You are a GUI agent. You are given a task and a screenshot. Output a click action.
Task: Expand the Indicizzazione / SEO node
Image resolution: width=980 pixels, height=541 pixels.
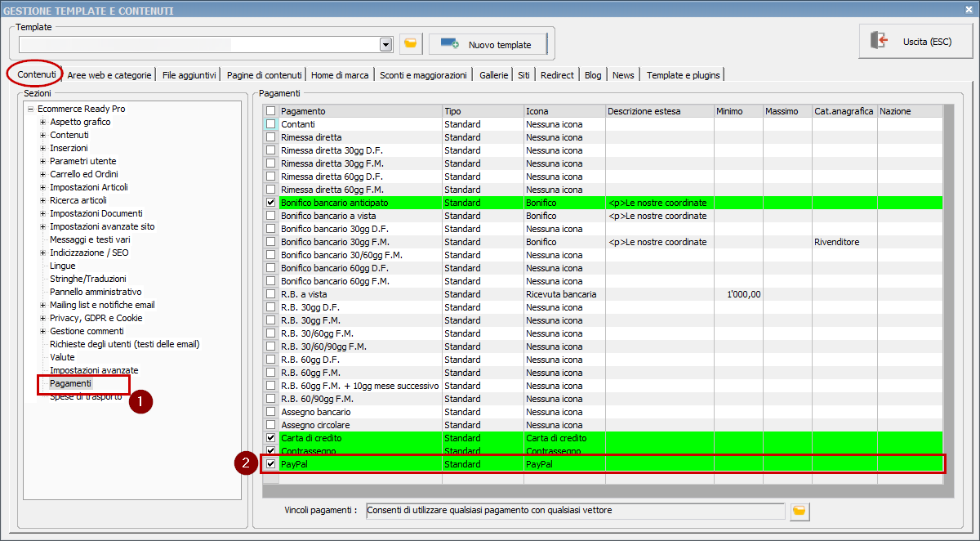point(43,253)
